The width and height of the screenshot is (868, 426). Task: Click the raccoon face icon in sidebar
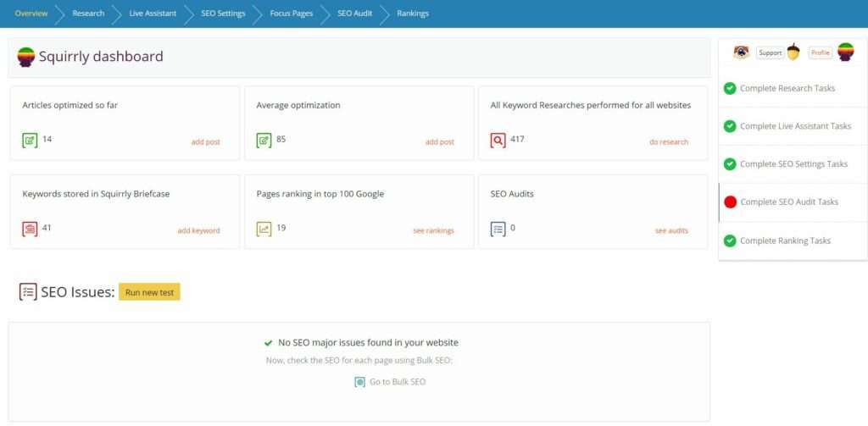coord(741,53)
